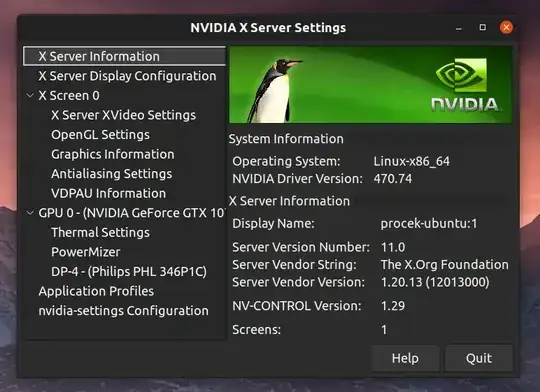Image resolution: width=540 pixels, height=392 pixels.
Task: Select X Server Information in sidebar
Action: [x=124, y=56]
